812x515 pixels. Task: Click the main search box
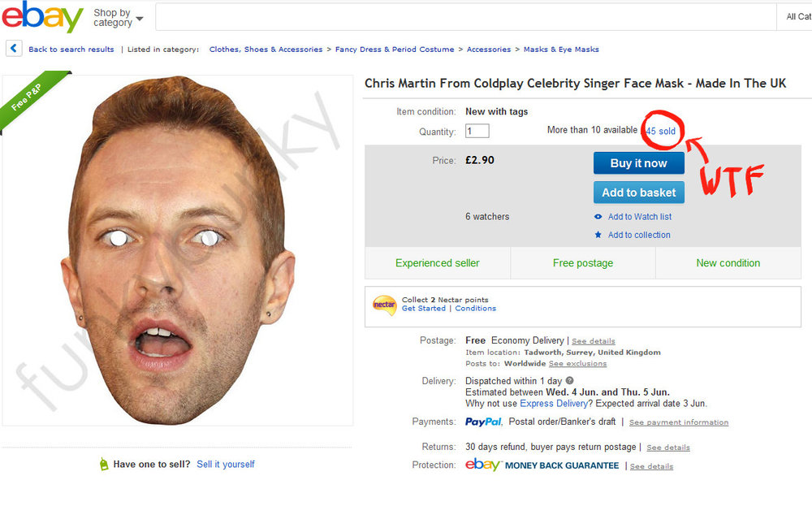click(x=466, y=16)
